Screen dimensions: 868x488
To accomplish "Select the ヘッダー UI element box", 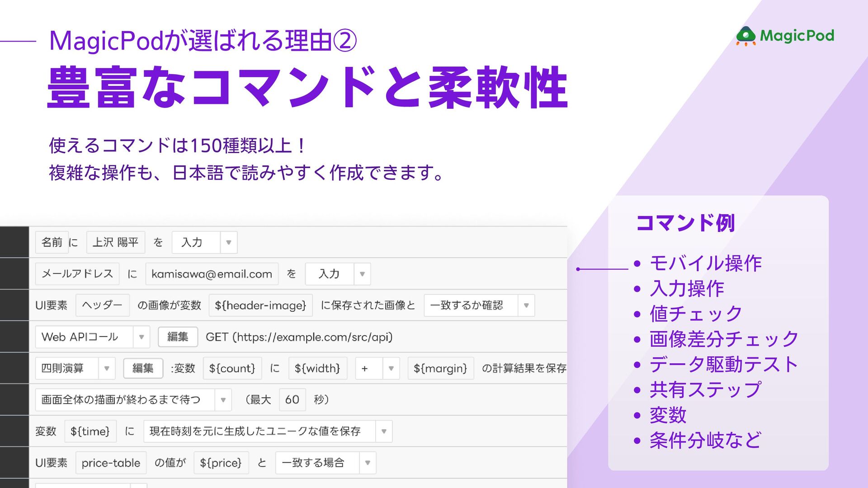I will click(102, 305).
